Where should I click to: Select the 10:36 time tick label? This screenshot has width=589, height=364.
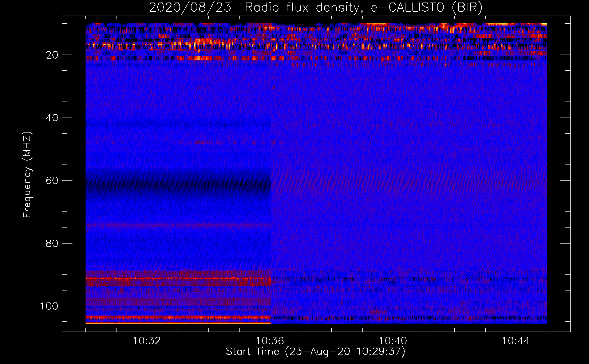click(270, 341)
